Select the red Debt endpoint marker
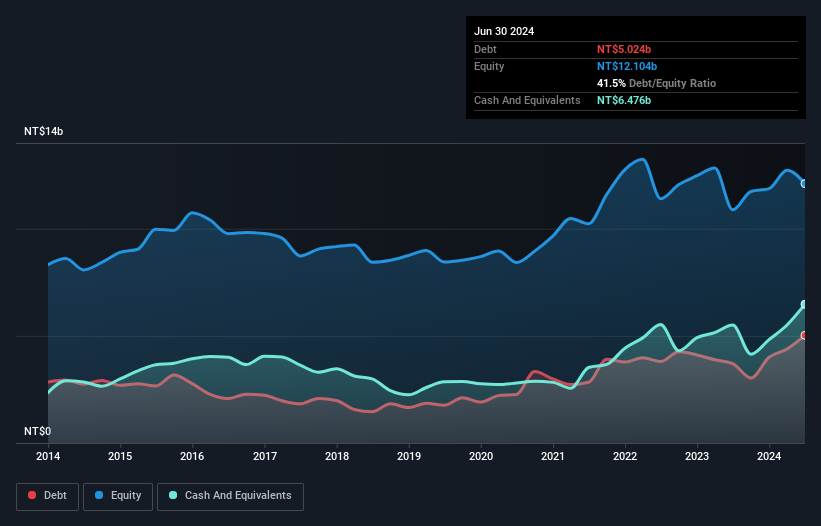This screenshot has height=526, width=821. pos(804,335)
